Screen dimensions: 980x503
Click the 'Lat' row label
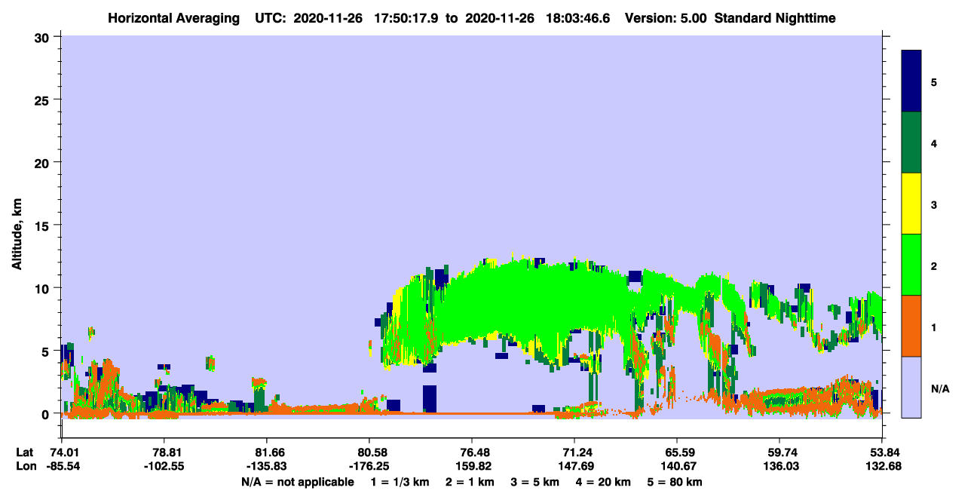coord(23,452)
